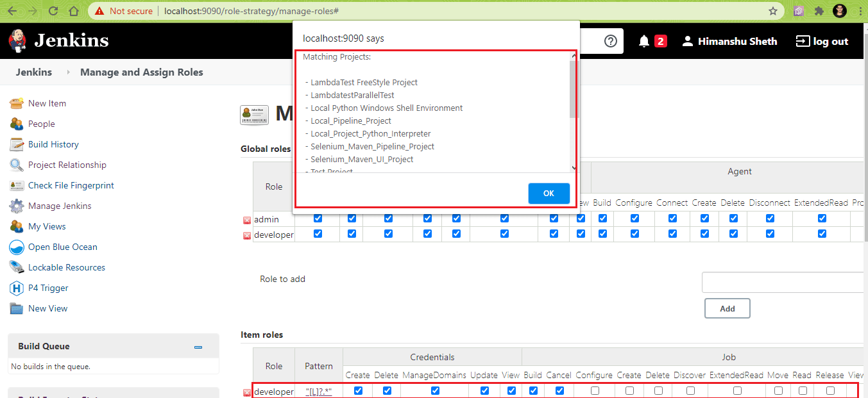Open the Himanshu Sheth user link

pos(729,41)
